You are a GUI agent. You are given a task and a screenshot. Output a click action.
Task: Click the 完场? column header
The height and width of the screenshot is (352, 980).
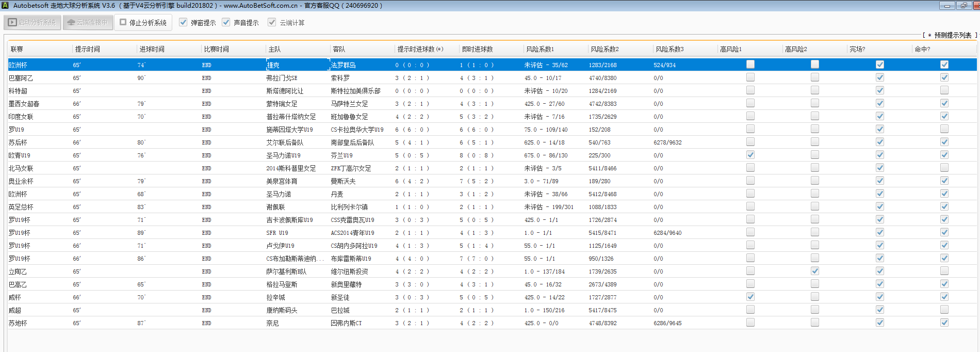pyautogui.click(x=857, y=49)
